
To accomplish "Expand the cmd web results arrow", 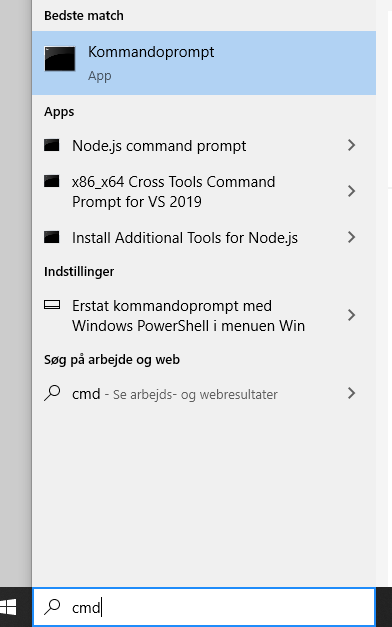I will tap(351, 393).
